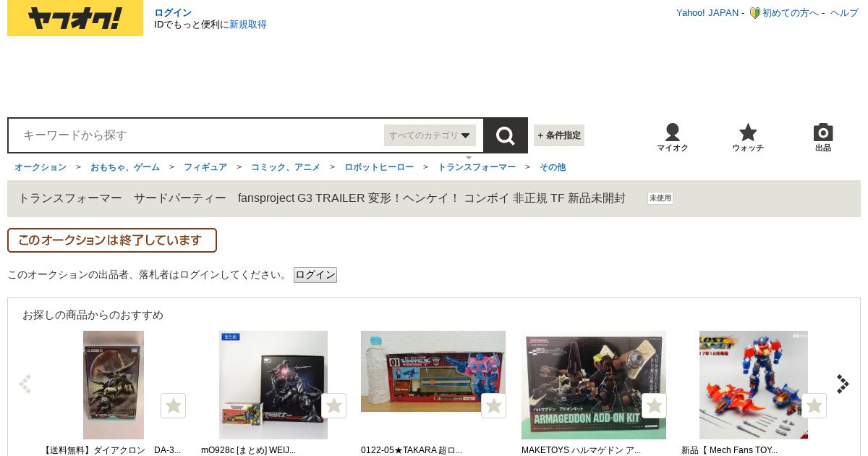The image size is (868, 456).
Task: Open the 初めての方へ link
Action: coord(791,13)
